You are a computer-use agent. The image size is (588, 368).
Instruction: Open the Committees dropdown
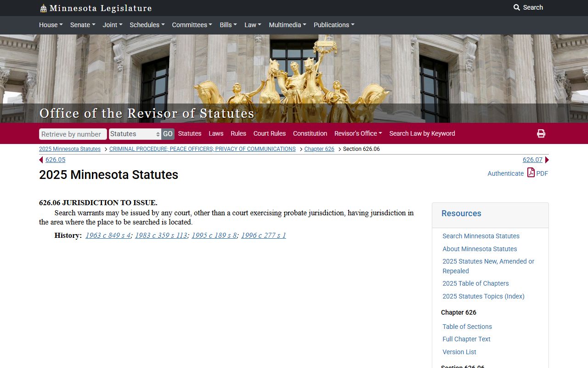tap(192, 25)
